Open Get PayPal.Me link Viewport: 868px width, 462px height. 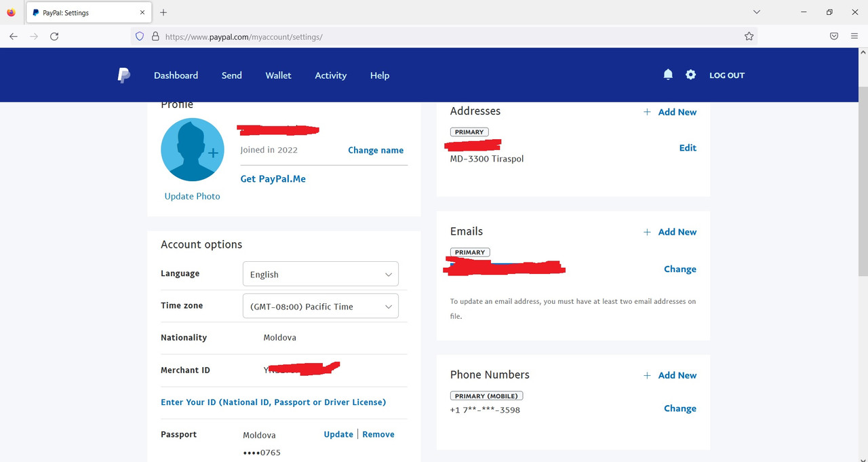273,179
